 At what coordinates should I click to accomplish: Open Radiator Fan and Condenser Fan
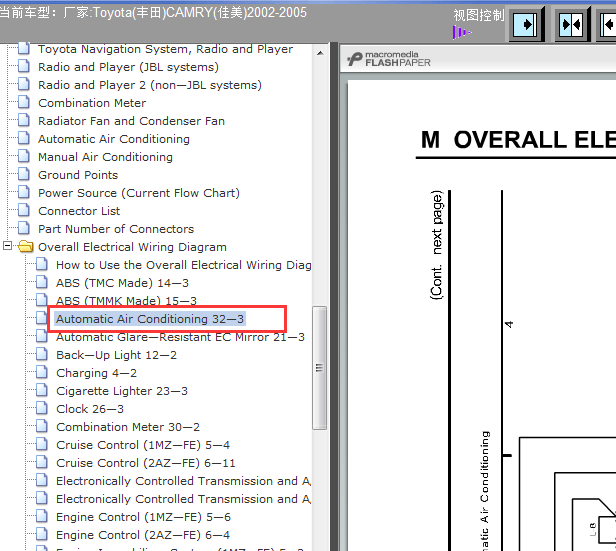[131, 121]
